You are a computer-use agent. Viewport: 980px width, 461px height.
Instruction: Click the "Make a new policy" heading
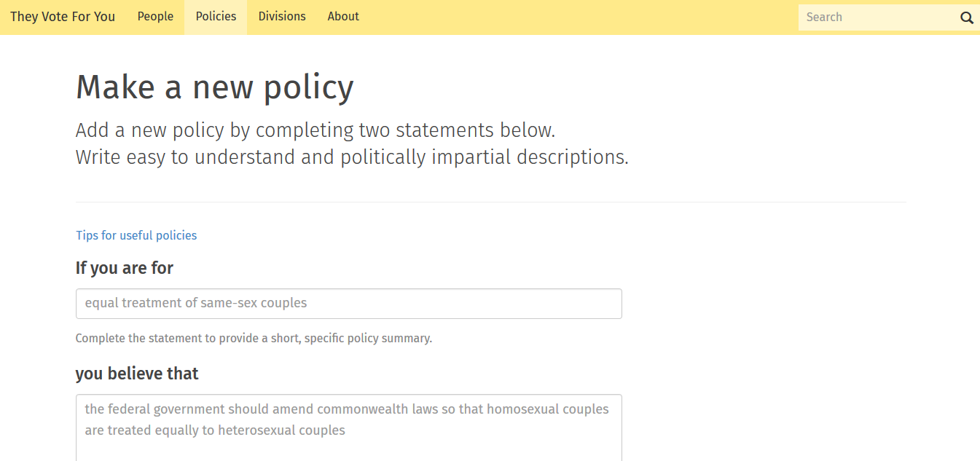(215, 87)
